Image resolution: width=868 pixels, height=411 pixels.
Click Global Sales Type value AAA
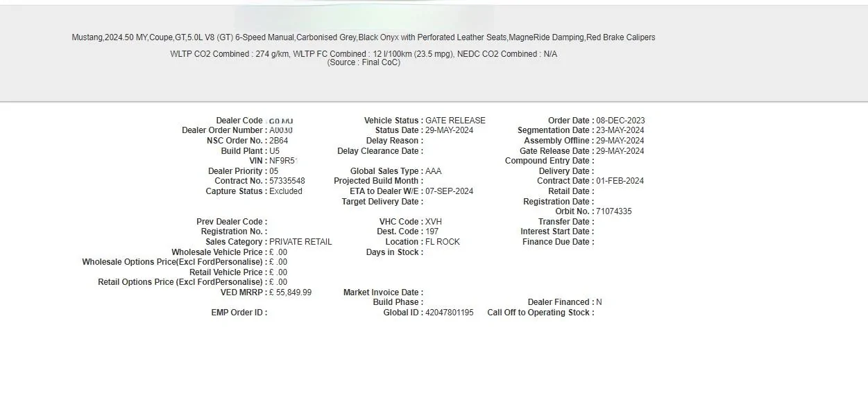click(434, 171)
